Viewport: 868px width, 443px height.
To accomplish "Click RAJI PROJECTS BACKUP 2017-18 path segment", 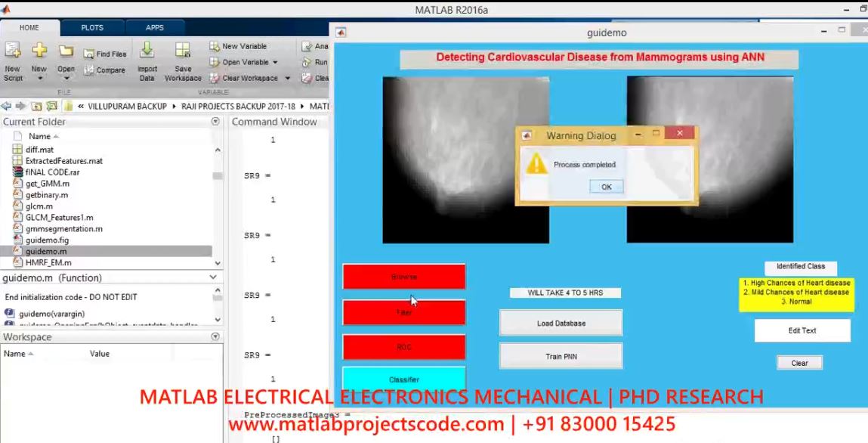I will 238,107.
